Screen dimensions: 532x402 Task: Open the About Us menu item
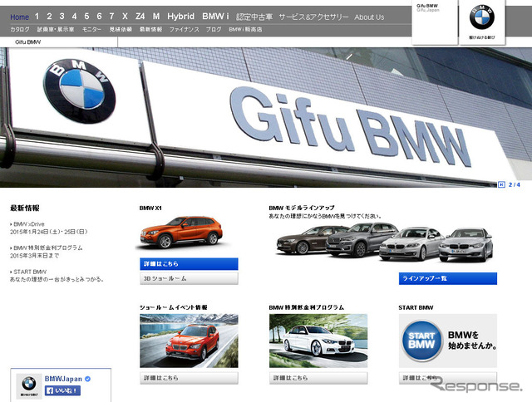(x=369, y=17)
